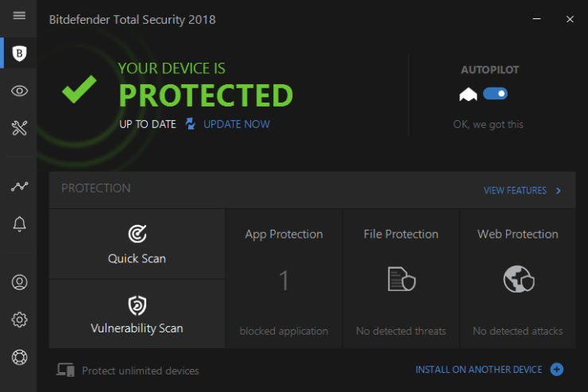588x392 pixels.
Task: Minimize the Bitdefender window
Action: pos(536,19)
